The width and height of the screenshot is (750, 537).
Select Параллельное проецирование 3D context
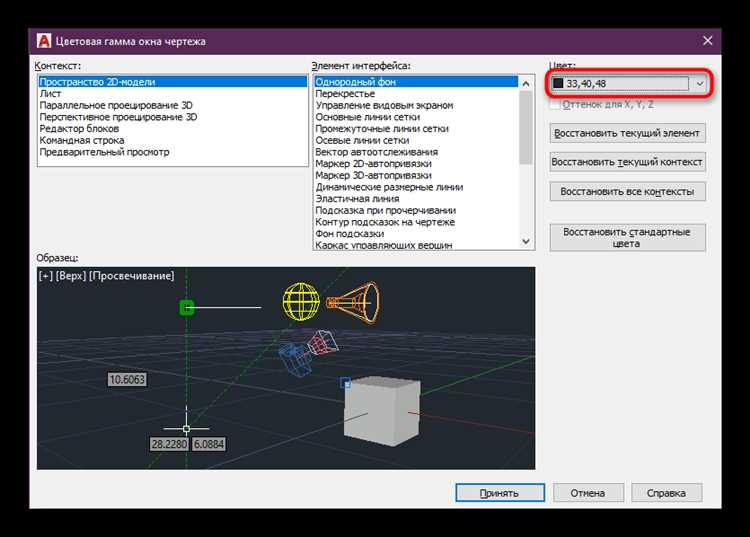172,105
